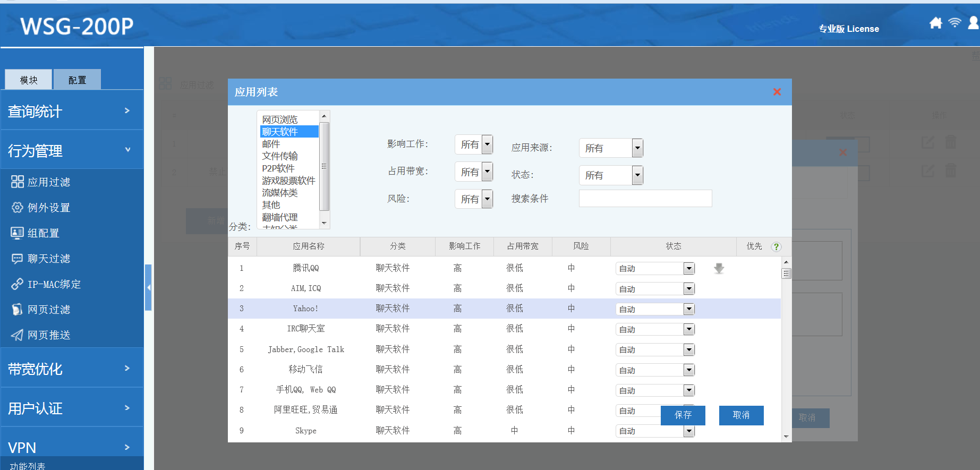Close the 应用列表 dialog
Screen dimensions: 980x470
pos(777,92)
